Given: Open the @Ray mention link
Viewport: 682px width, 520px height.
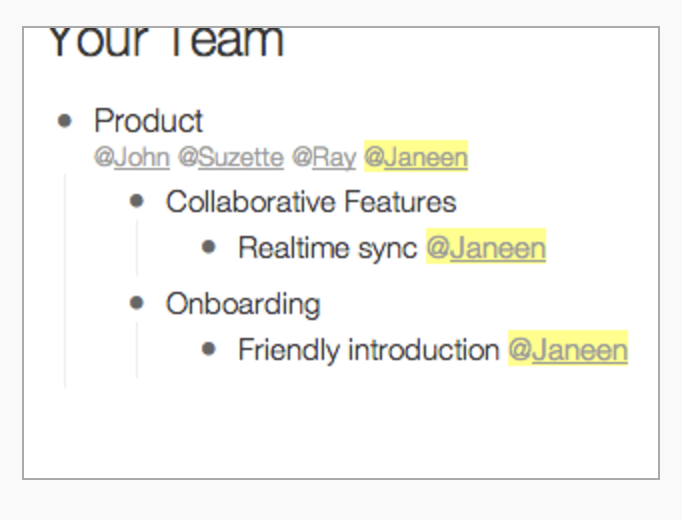Looking at the screenshot, I should pyautogui.click(x=324, y=157).
